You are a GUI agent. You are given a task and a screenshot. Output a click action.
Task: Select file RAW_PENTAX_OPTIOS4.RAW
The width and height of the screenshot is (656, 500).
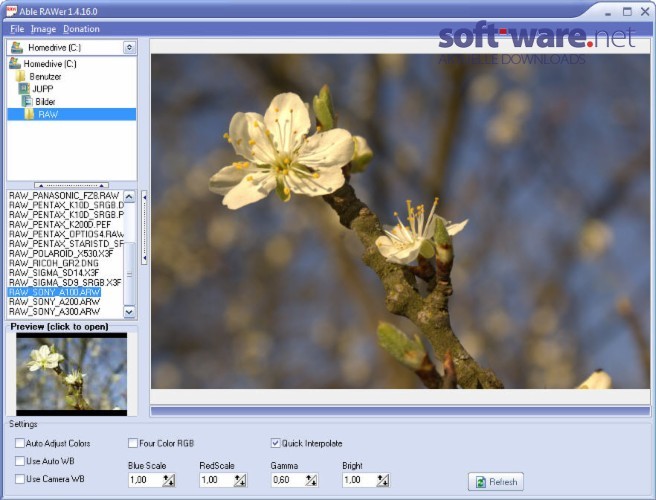(66, 234)
